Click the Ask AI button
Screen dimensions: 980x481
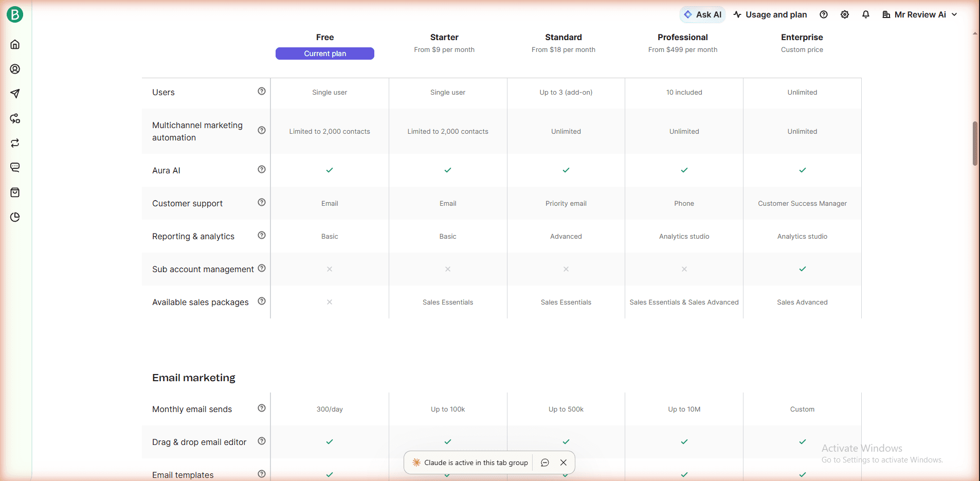[702, 14]
